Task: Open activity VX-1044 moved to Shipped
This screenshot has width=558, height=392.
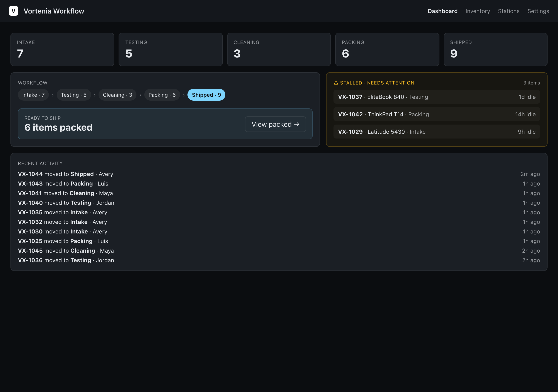Action: pyautogui.click(x=279, y=174)
